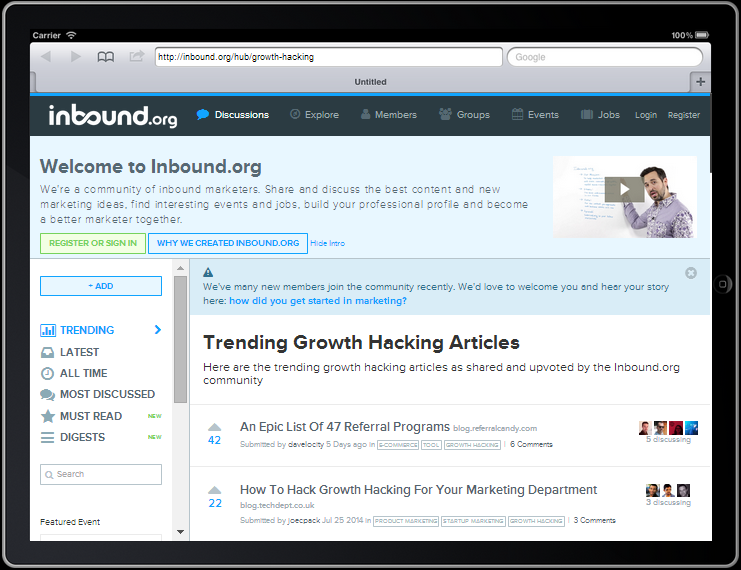Click the + ADD button
Image resolution: width=741 pixels, height=570 pixels.
coord(101,286)
